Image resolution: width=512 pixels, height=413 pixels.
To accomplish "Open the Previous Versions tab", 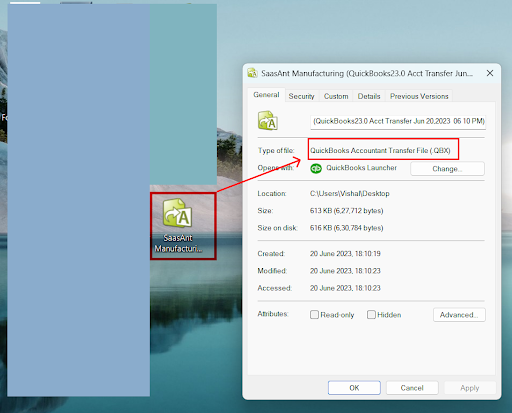I will (x=419, y=96).
